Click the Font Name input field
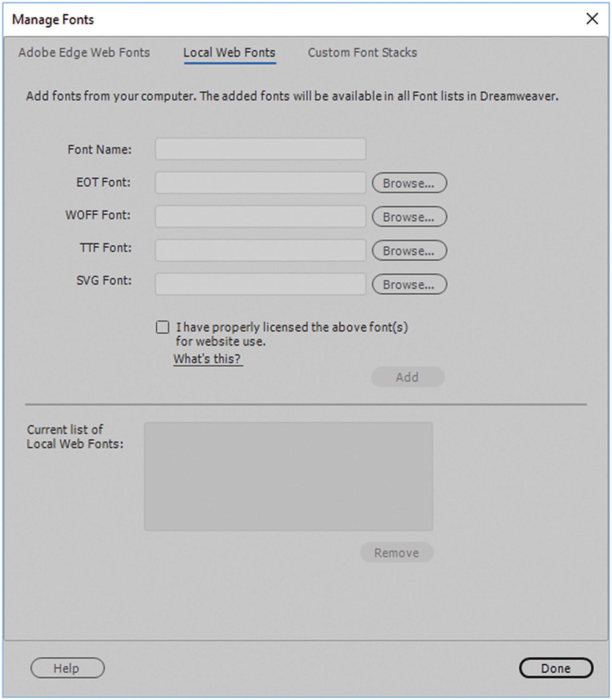This screenshot has height=700, width=612. coord(260,149)
